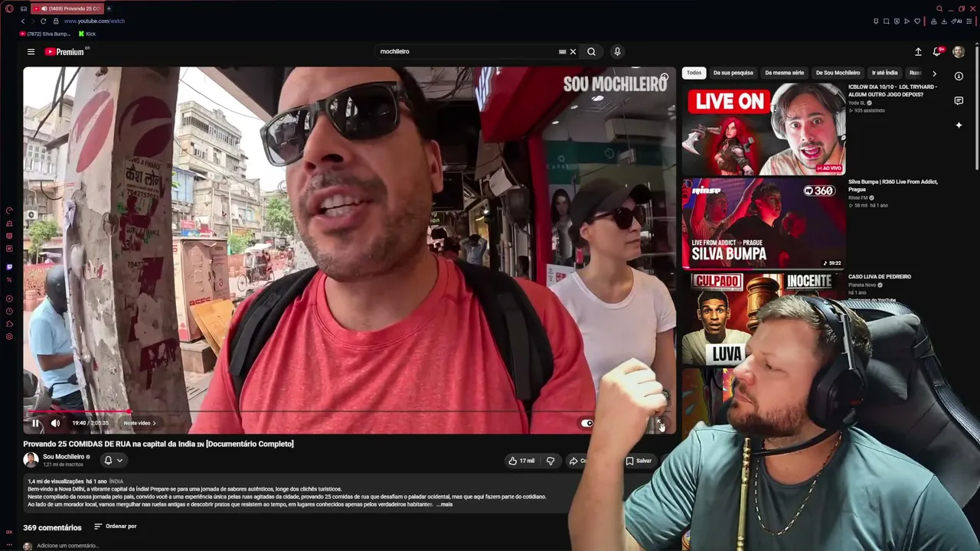
Task: Focus the Adicione um comentário field
Action: [67, 546]
